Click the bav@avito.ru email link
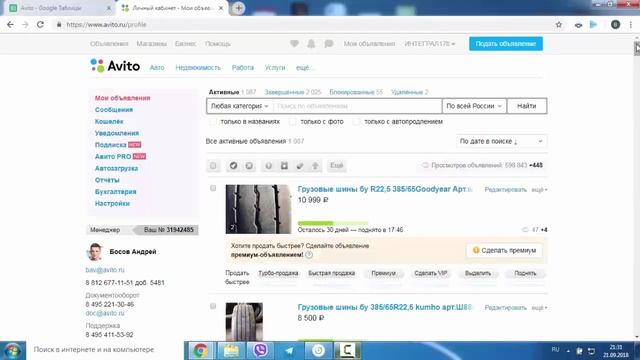Viewport: 640px width, 360px height. click(105, 270)
